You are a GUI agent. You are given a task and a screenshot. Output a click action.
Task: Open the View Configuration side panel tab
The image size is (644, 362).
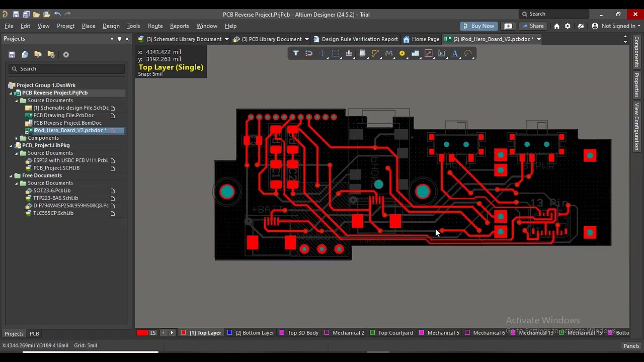(x=636, y=127)
